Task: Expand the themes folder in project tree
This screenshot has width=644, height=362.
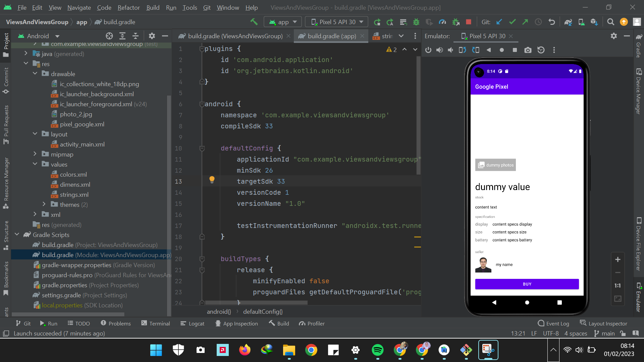Action: [44, 204]
